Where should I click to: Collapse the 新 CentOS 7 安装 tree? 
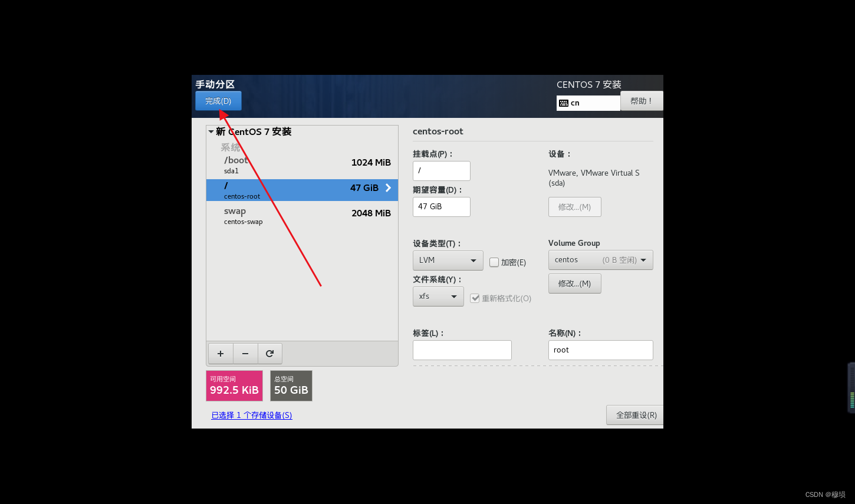[211, 131]
